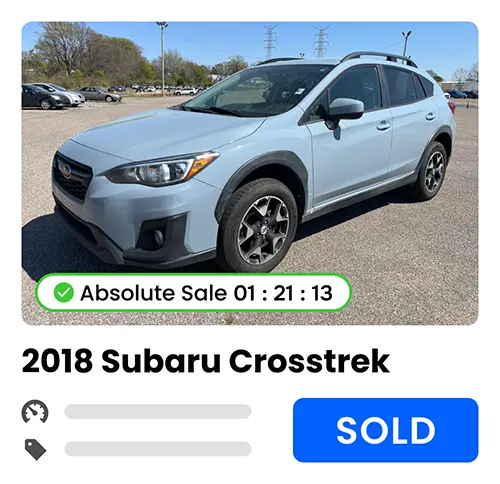The width and height of the screenshot is (500, 484).
Task: Click the car's headlight
Action: click(x=163, y=169)
